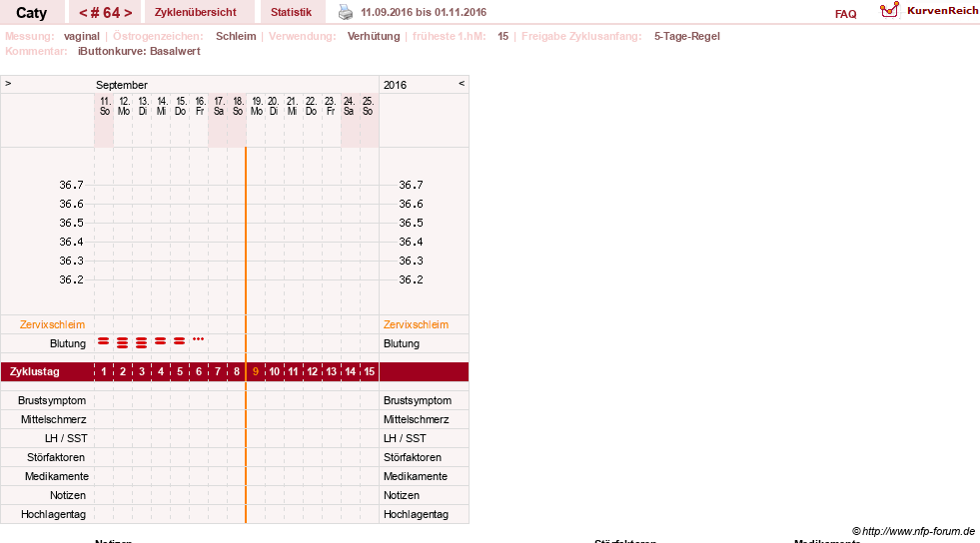The image size is (980, 543).
Task: Click the '2016' year label
Action: click(395, 85)
